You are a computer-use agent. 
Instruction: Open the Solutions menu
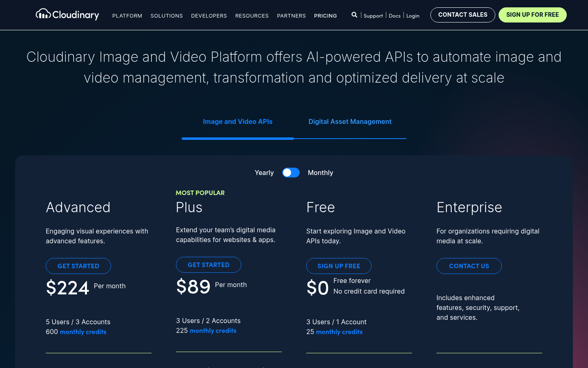(167, 16)
